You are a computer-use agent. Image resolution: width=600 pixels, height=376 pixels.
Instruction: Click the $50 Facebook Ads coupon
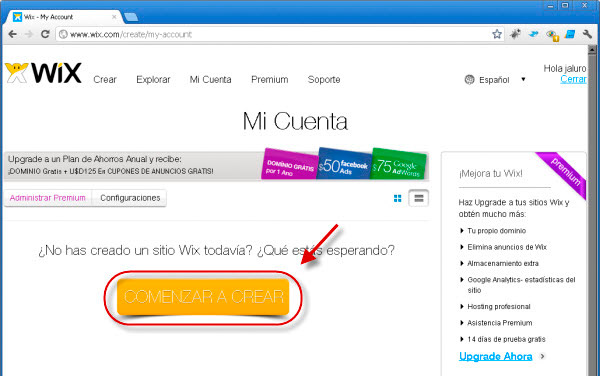[x=344, y=164]
